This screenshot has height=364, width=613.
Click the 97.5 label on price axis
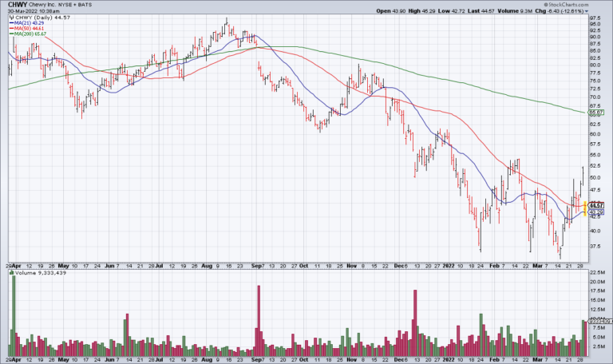(x=595, y=18)
